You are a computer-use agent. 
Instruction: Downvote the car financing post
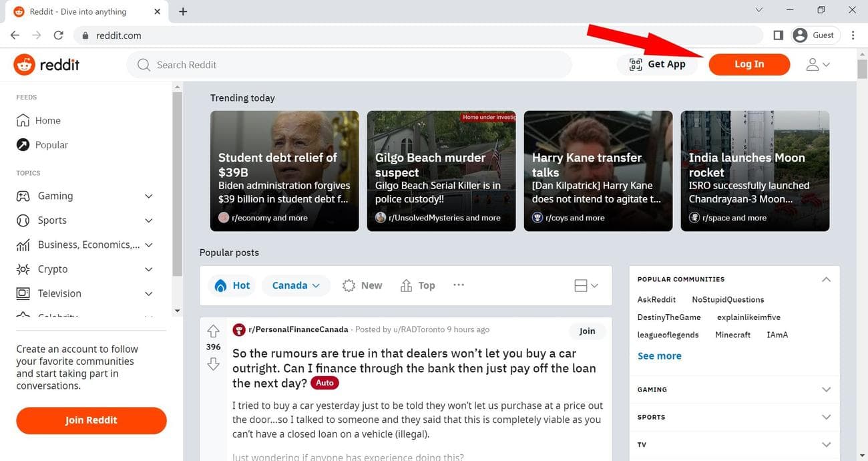pyautogui.click(x=213, y=363)
